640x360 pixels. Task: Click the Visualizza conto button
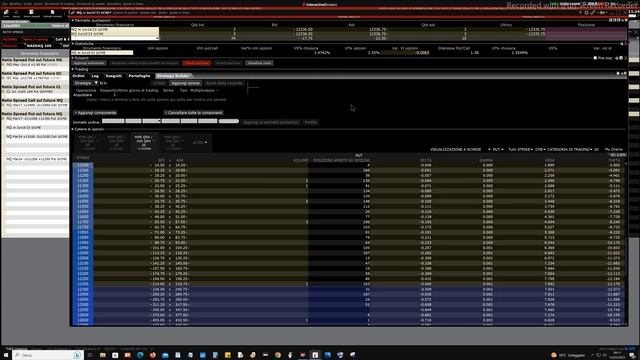pos(259,63)
